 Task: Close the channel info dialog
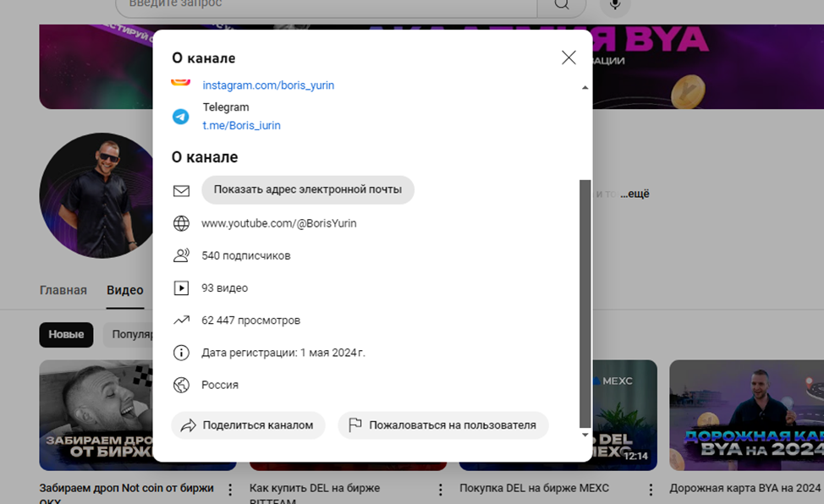coord(569,58)
